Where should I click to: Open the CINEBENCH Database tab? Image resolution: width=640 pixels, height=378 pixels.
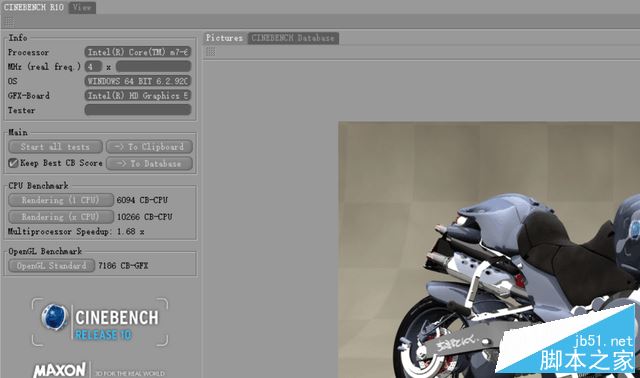pos(293,38)
